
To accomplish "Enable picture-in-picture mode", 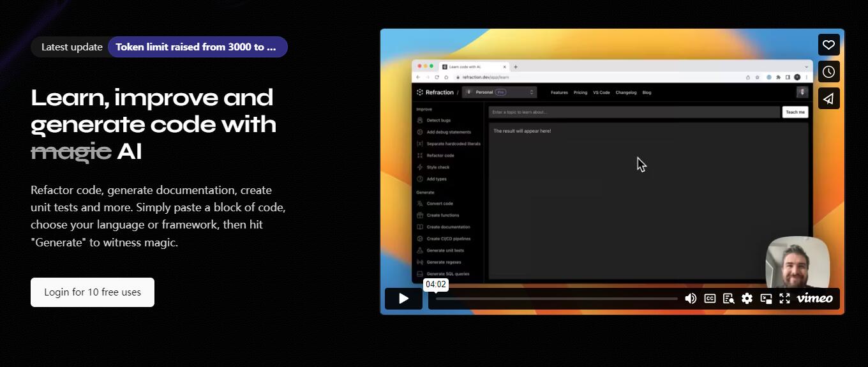I will coord(766,299).
